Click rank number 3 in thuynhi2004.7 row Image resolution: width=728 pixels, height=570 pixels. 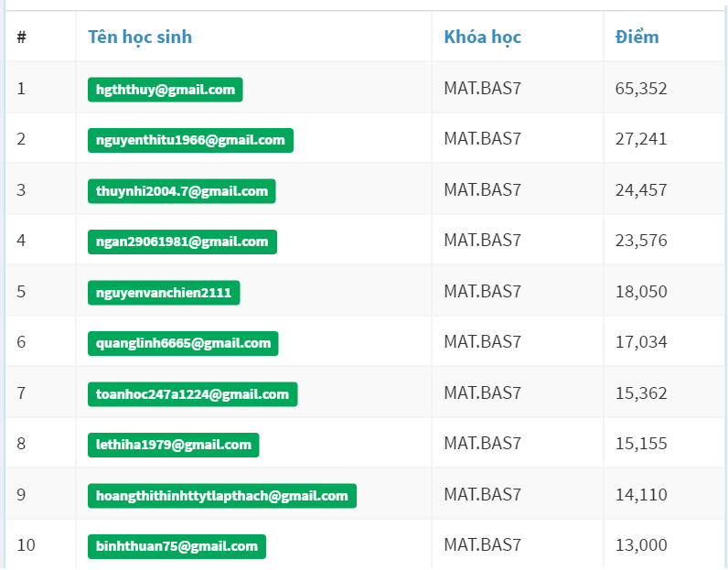21,190
